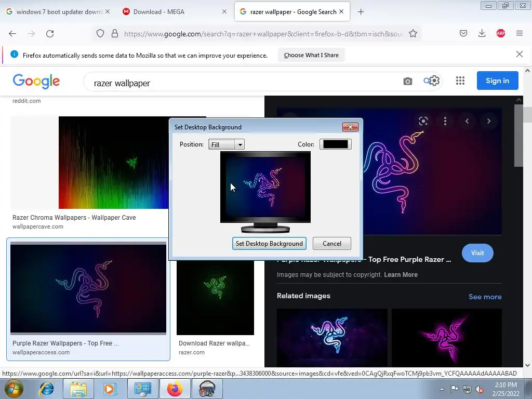
Task: Open the Learn More copyright link
Action: [401, 274]
